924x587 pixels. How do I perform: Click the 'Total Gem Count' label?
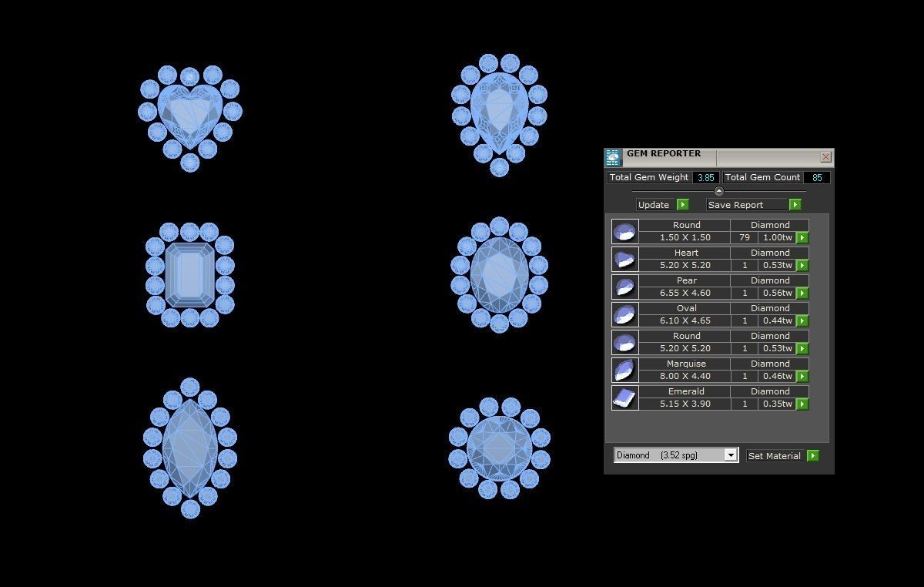point(762,177)
